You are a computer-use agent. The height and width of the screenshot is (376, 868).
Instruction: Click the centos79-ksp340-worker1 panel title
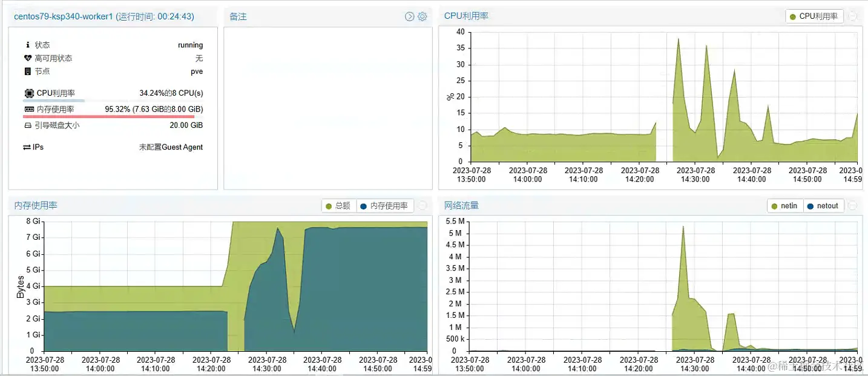click(104, 16)
